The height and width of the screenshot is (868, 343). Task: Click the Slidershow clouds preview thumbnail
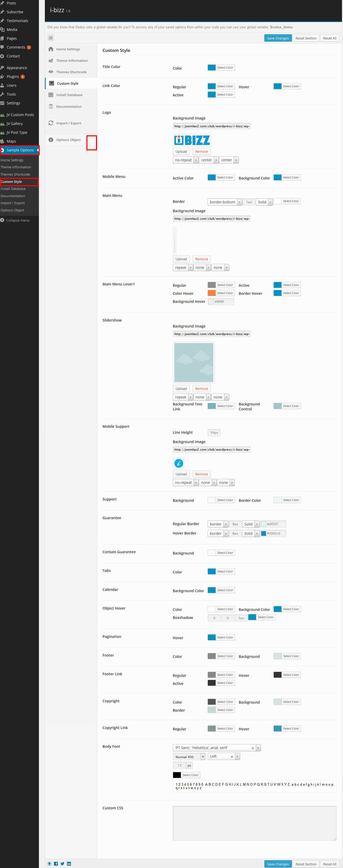pos(194,363)
